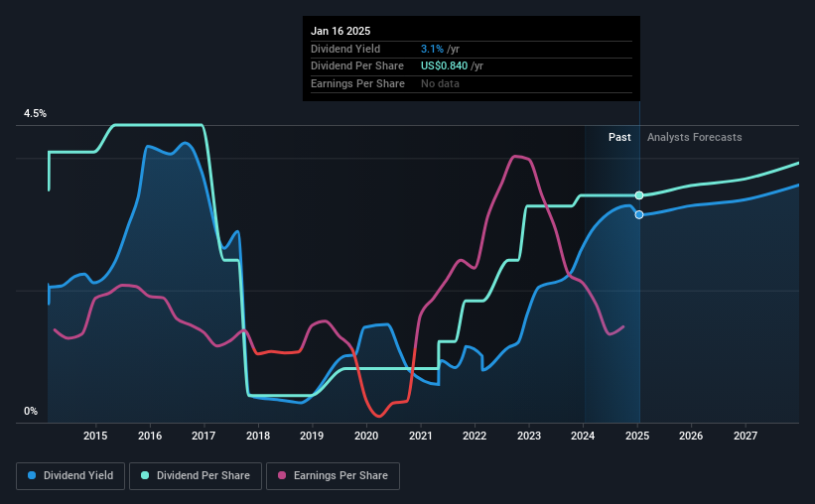Image resolution: width=815 pixels, height=504 pixels.
Task: Click the tooltip 'Dividend Yield' row label
Action: point(345,49)
